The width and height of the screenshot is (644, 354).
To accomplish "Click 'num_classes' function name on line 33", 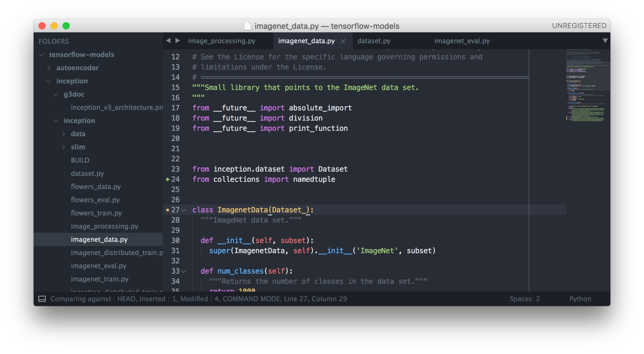I will point(240,271).
